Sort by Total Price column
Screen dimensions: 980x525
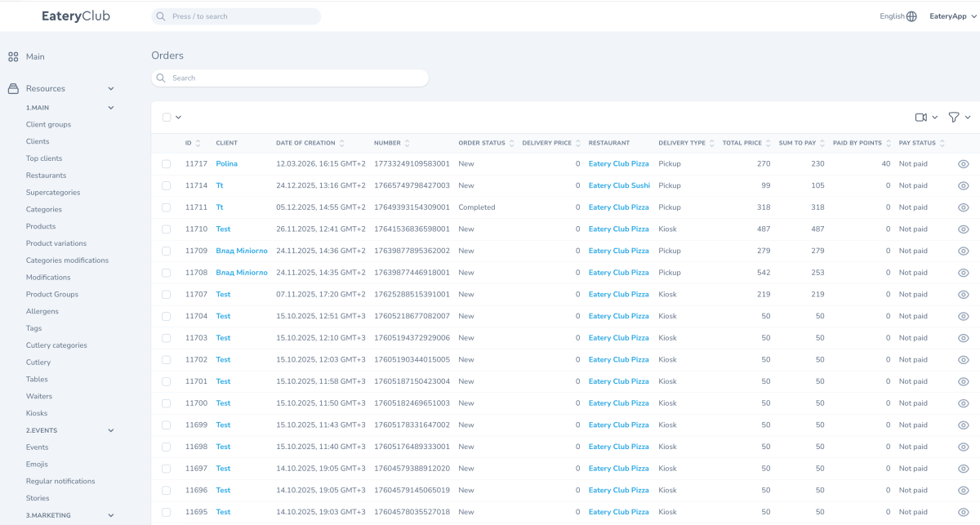[768, 143]
